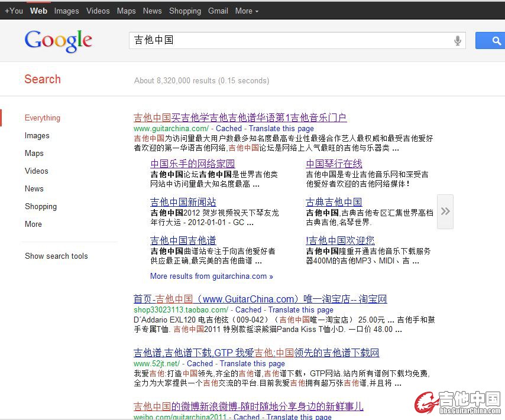This screenshot has height=420, width=505.
Task: Click Show search tools
Action: (56, 256)
